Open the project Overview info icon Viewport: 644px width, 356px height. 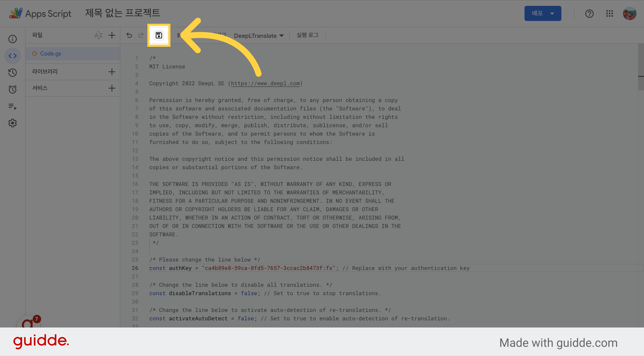pos(13,39)
